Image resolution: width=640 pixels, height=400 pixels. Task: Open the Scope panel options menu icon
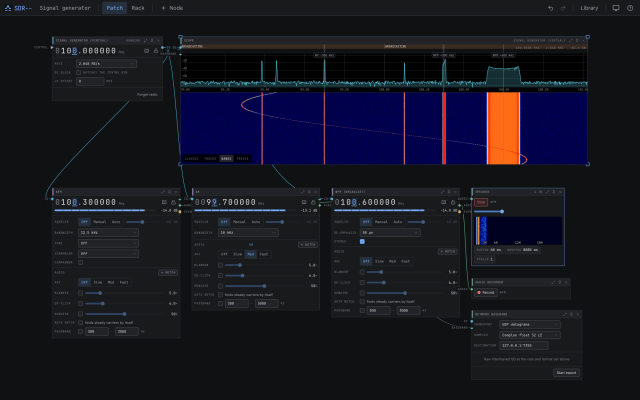coord(577,40)
